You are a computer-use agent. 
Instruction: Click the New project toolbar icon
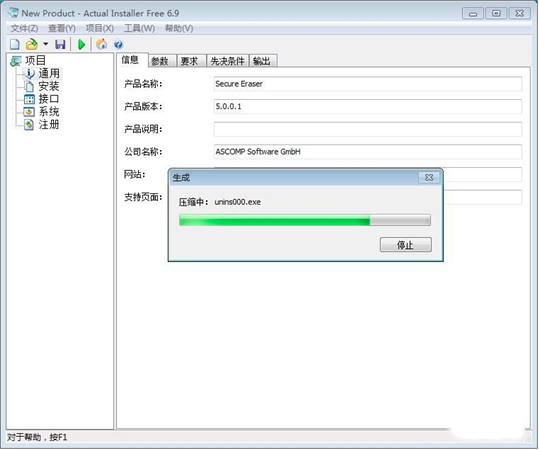[x=14, y=44]
